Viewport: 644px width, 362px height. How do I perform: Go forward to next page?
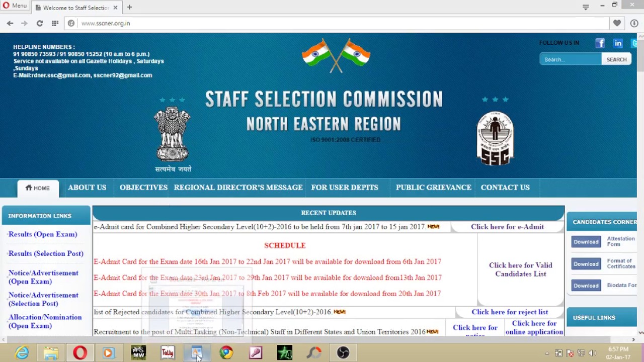point(24,23)
